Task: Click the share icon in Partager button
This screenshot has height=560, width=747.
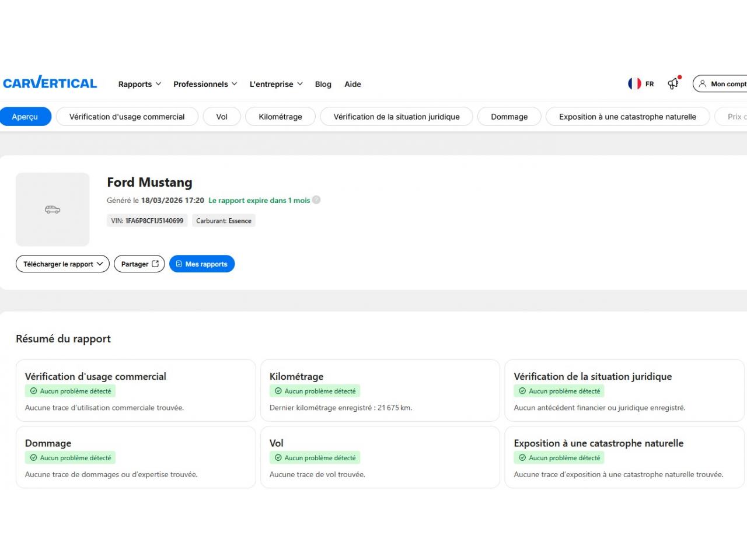Action: point(155,264)
